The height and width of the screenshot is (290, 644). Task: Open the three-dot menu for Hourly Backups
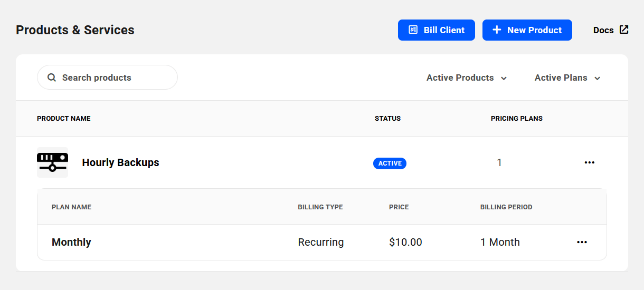click(x=589, y=162)
